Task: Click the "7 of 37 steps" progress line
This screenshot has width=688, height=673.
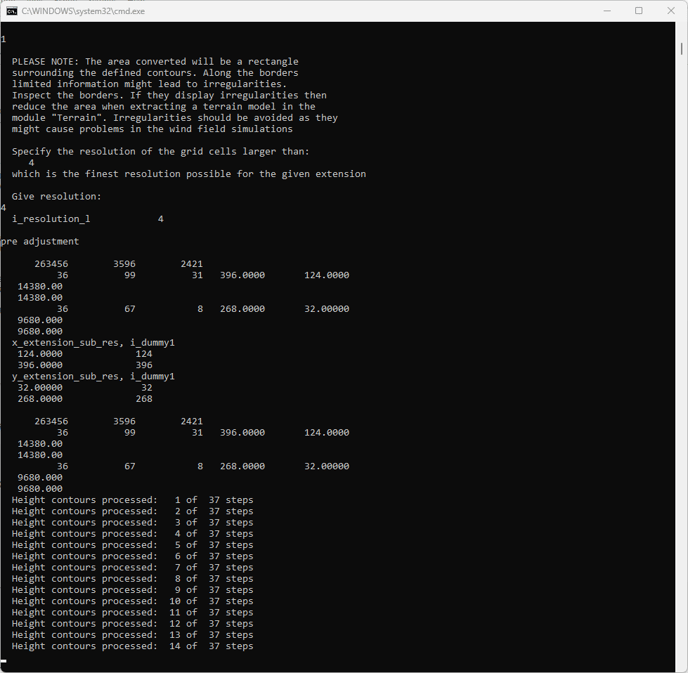Action: pyautogui.click(x=132, y=568)
